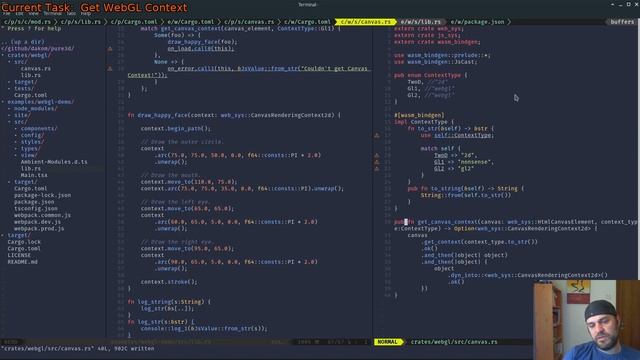Click the 'buffers' label at tabline right
The width and height of the screenshot is (640, 360).
(622, 22)
